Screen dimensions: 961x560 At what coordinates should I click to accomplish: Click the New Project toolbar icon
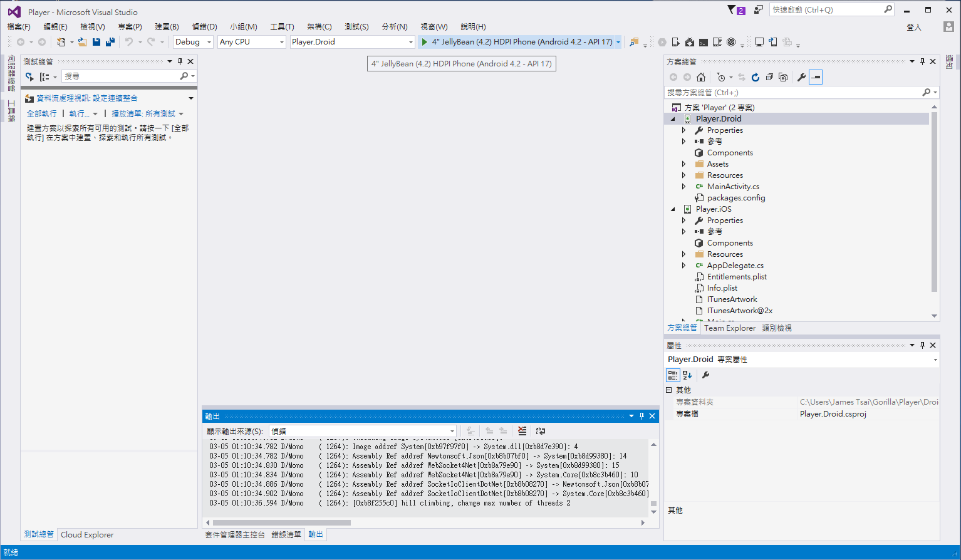pyautogui.click(x=61, y=42)
